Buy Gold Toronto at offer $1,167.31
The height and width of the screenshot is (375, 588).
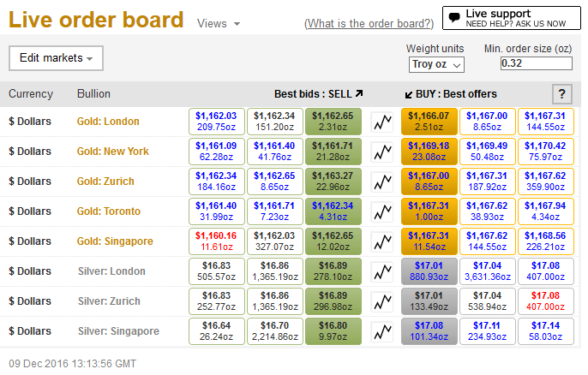[429, 211]
